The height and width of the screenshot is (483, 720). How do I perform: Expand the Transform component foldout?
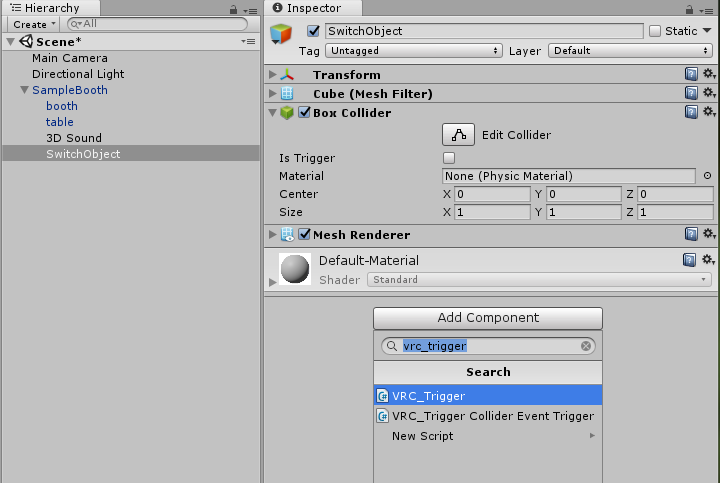pos(273,75)
